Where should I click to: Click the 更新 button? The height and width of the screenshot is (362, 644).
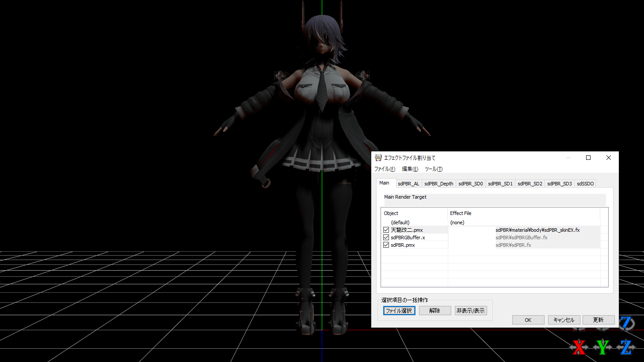pos(598,320)
